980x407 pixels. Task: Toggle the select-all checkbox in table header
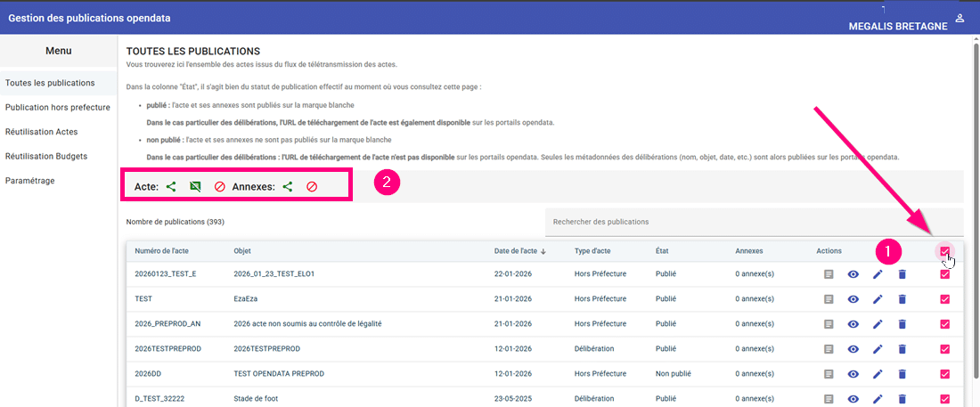[944, 251]
